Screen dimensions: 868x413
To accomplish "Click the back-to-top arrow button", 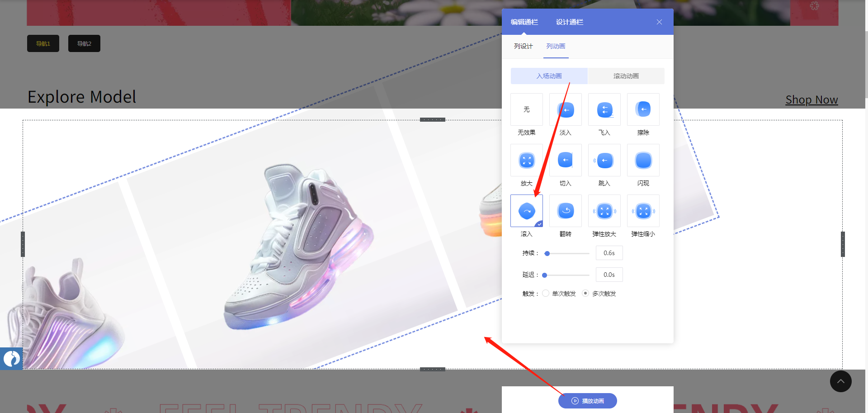I will point(841,381).
